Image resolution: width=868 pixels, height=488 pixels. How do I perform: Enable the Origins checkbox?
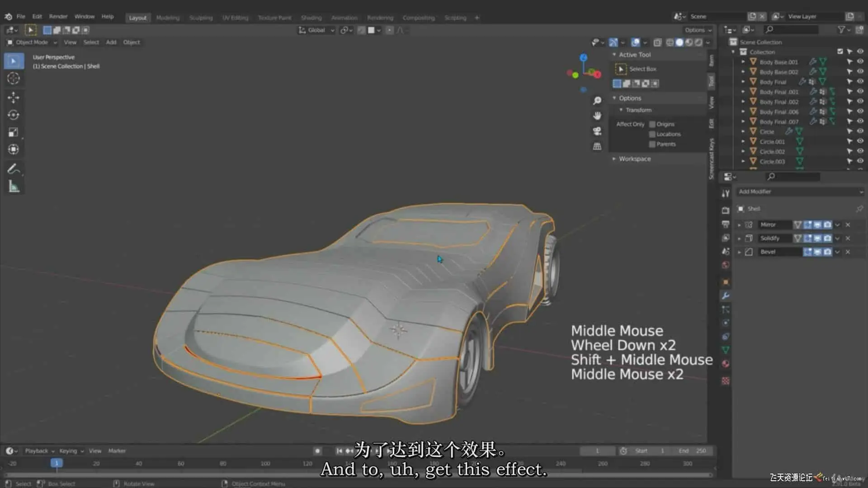[x=652, y=124]
